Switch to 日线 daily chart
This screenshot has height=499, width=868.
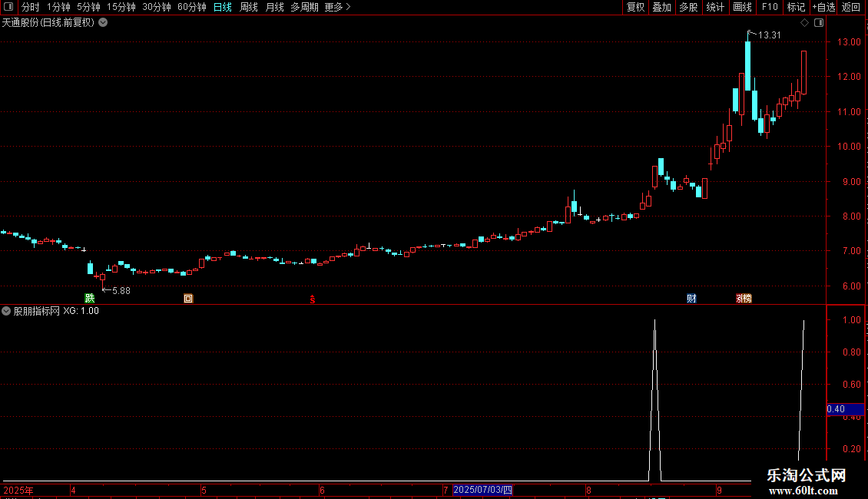point(223,7)
